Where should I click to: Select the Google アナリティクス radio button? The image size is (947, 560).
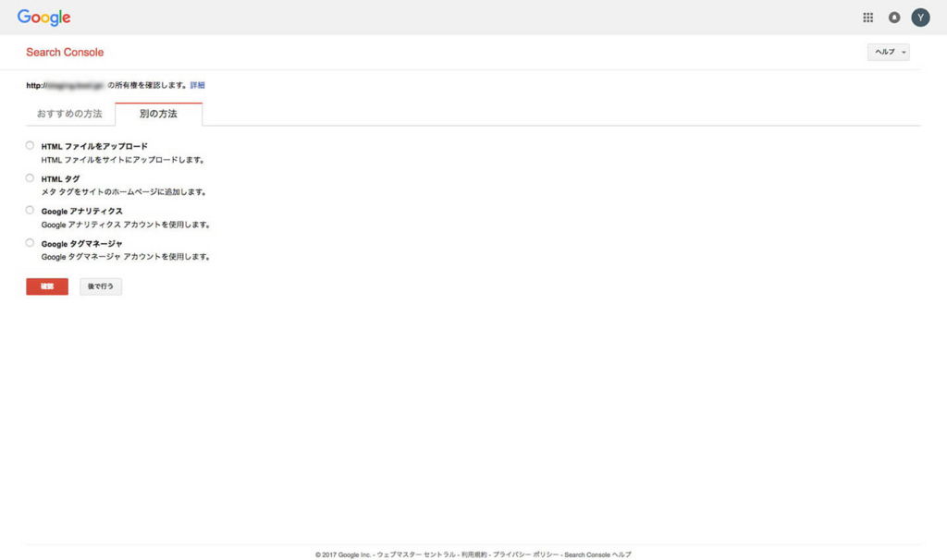pos(30,210)
